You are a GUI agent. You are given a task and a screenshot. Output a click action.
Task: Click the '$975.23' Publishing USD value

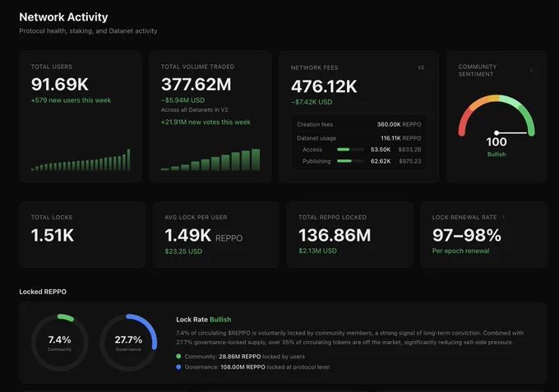click(410, 161)
